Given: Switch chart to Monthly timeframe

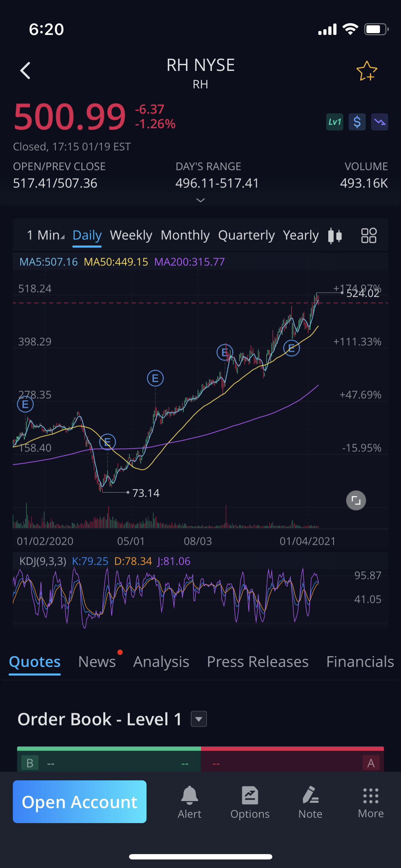Looking at the screenshot, I should 185,236.
